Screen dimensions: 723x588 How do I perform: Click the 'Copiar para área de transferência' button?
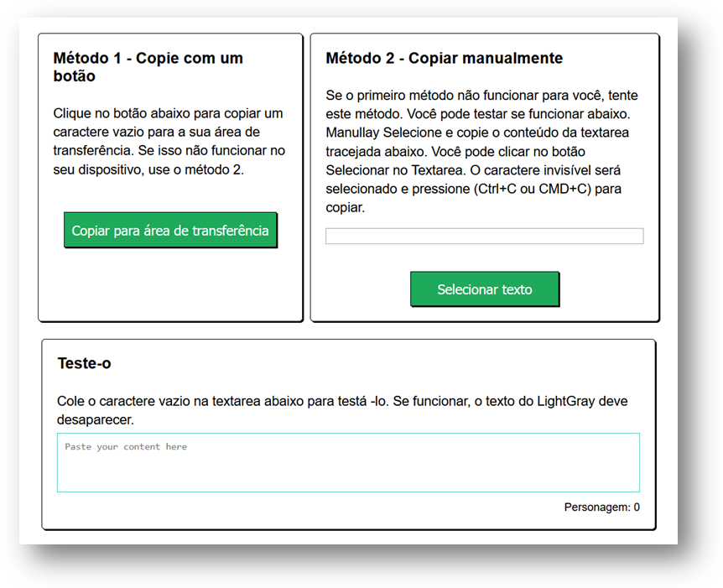[x=170, y=231]
